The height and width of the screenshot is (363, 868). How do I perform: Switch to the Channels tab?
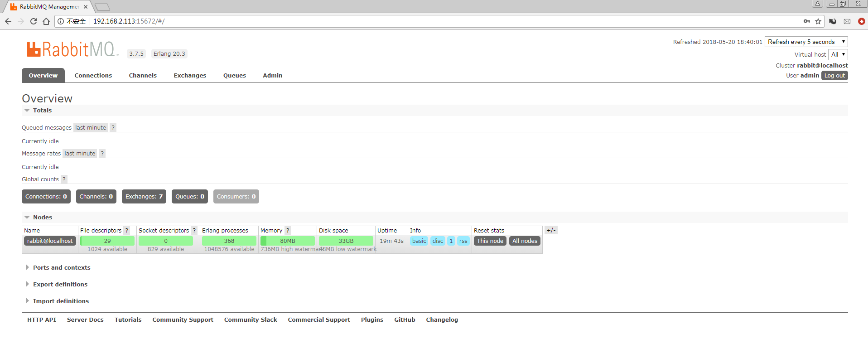(143, 75)
